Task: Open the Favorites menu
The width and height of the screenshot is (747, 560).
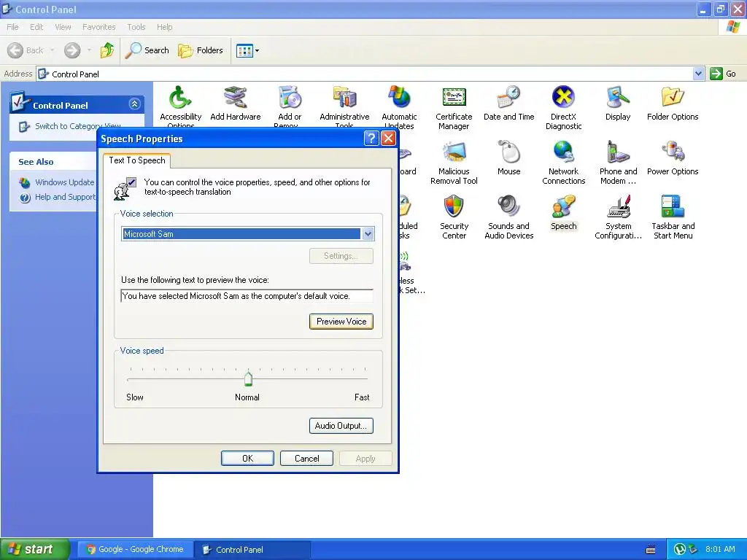Action: 98,27
